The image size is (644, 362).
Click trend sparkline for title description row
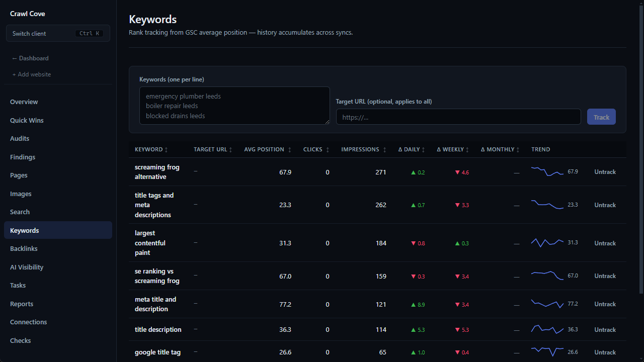547,329
